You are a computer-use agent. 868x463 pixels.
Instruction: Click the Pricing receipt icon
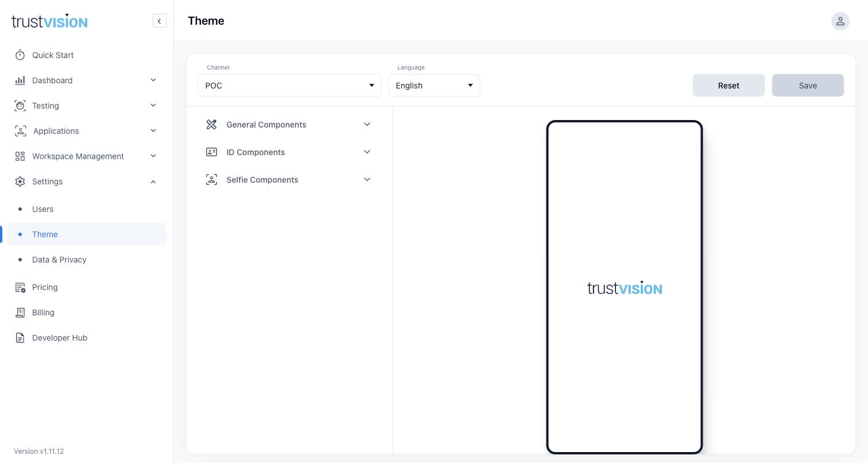[20, 287]
